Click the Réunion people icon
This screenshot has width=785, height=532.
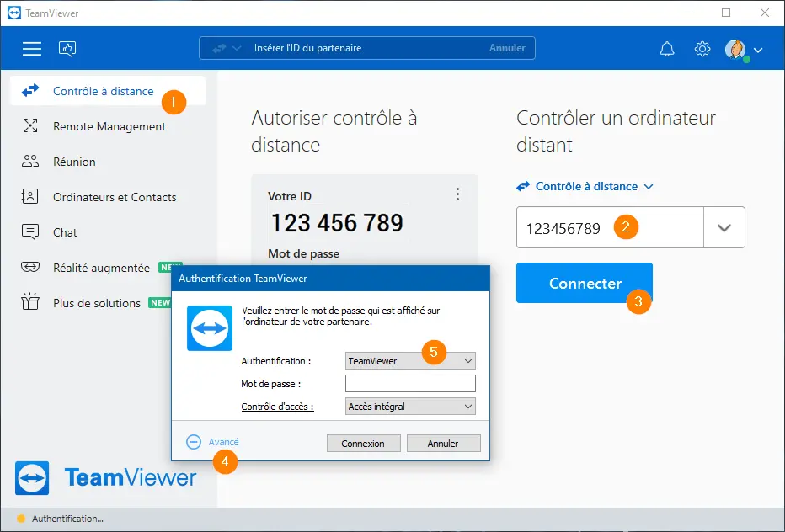tap(30, 161)
